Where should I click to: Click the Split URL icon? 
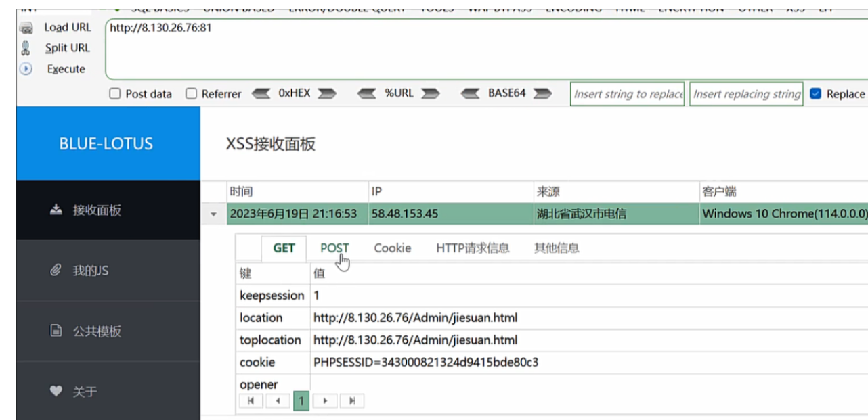pos(26,48)
